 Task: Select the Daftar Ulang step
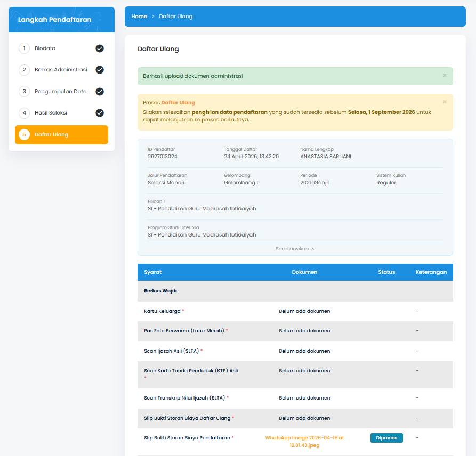coord(52,135)
